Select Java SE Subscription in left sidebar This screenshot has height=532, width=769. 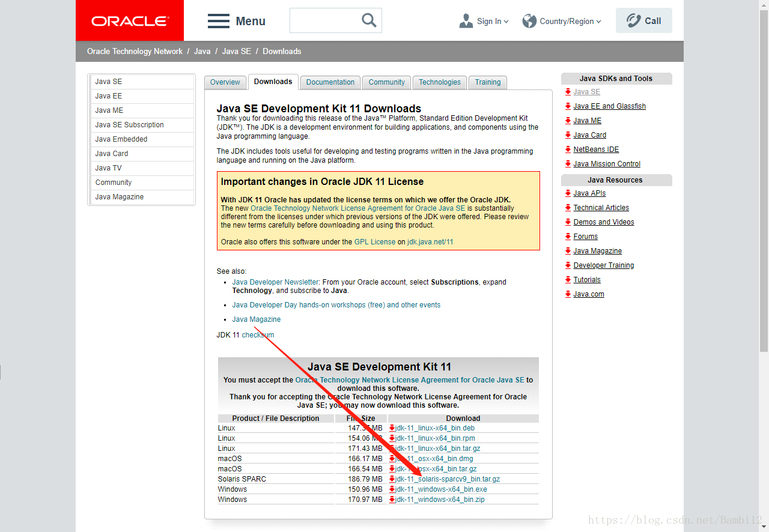(142, 125)
